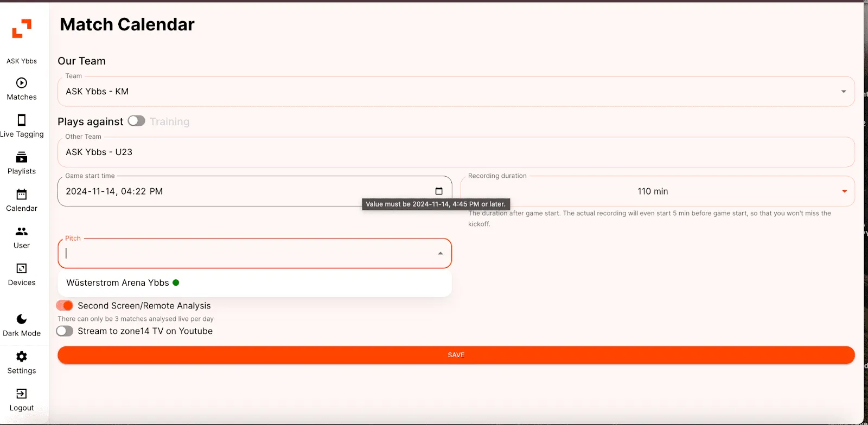Click the Dark Mode moon icon
The image size is (868, 425).
click(x=22, y=319)
